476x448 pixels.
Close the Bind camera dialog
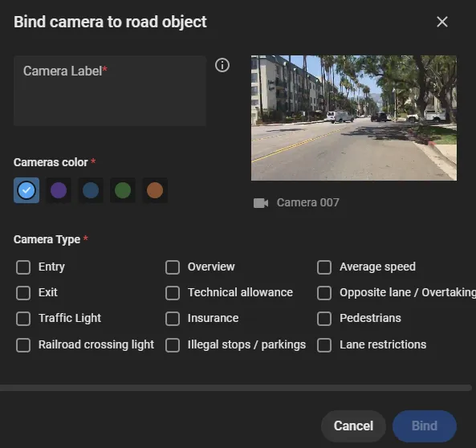click(x=442, y=22)
